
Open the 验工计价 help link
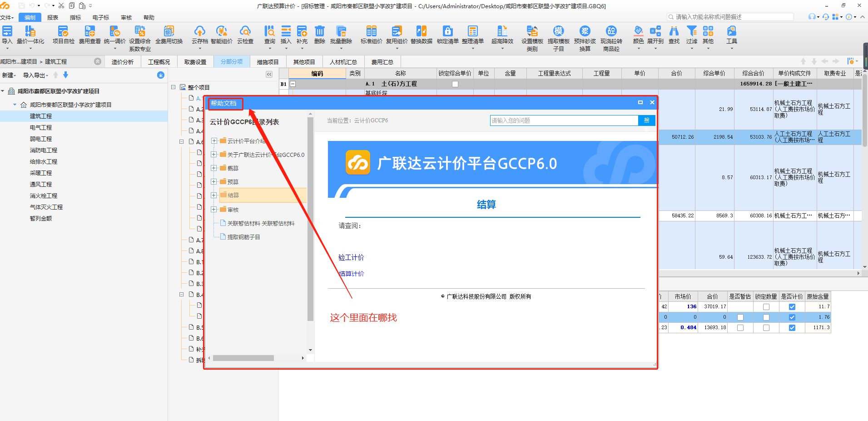[351, 257]
